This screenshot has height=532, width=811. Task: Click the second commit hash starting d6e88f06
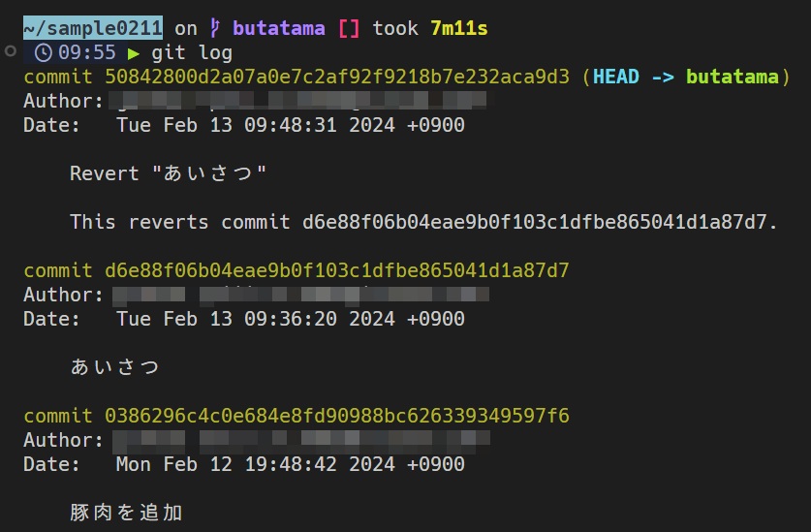coord(337,270)
